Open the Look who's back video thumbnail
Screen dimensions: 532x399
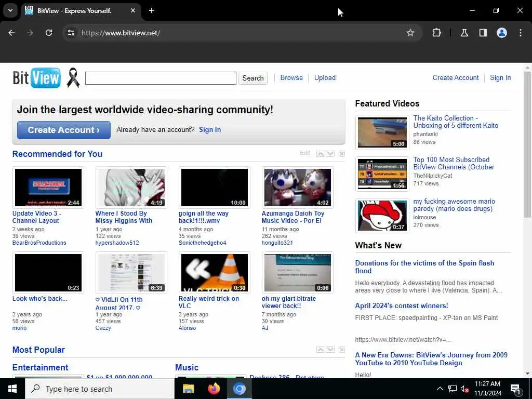pyautogui.click(x=48, y=272)
